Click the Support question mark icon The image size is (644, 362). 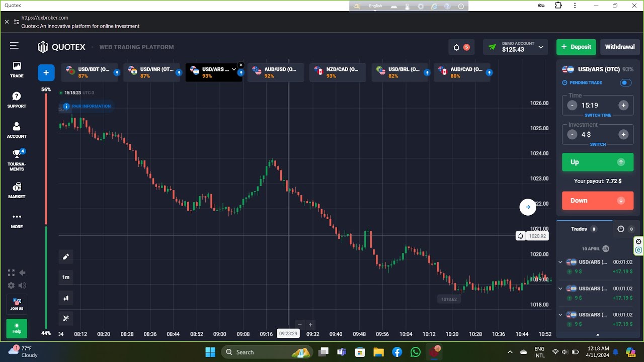[x=17, y=96]
